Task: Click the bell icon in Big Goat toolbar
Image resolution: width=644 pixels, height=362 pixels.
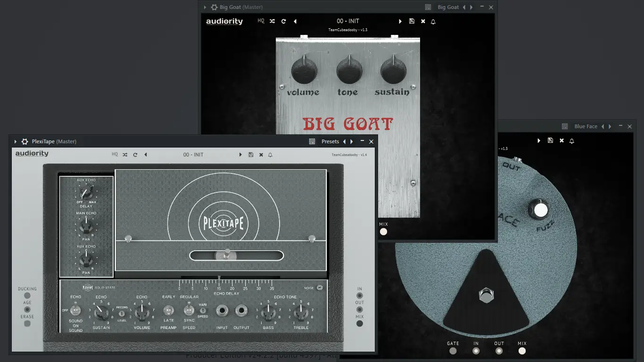Action: click(x=433, y=21)
